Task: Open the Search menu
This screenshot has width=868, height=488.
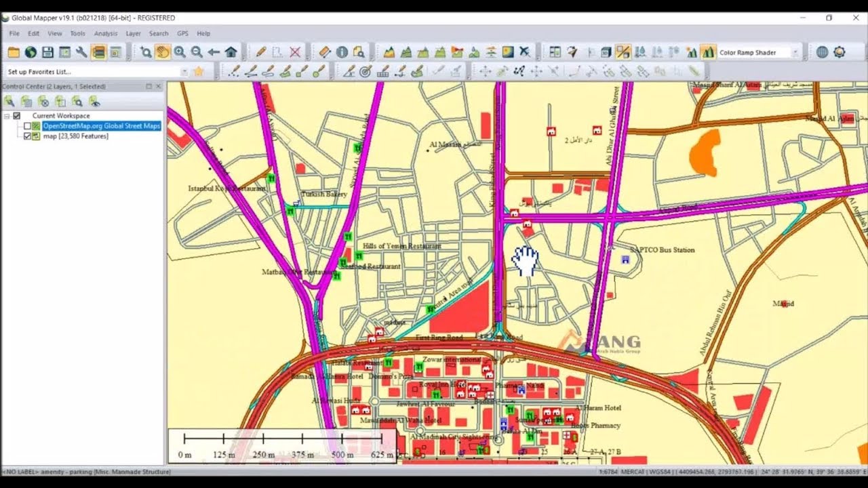Action: tap(159, 33)
